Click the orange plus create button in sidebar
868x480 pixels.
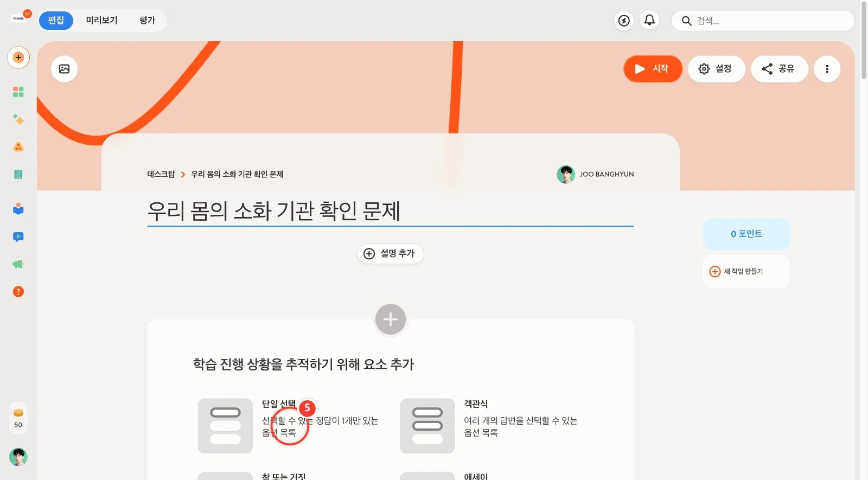pos(18,57)
